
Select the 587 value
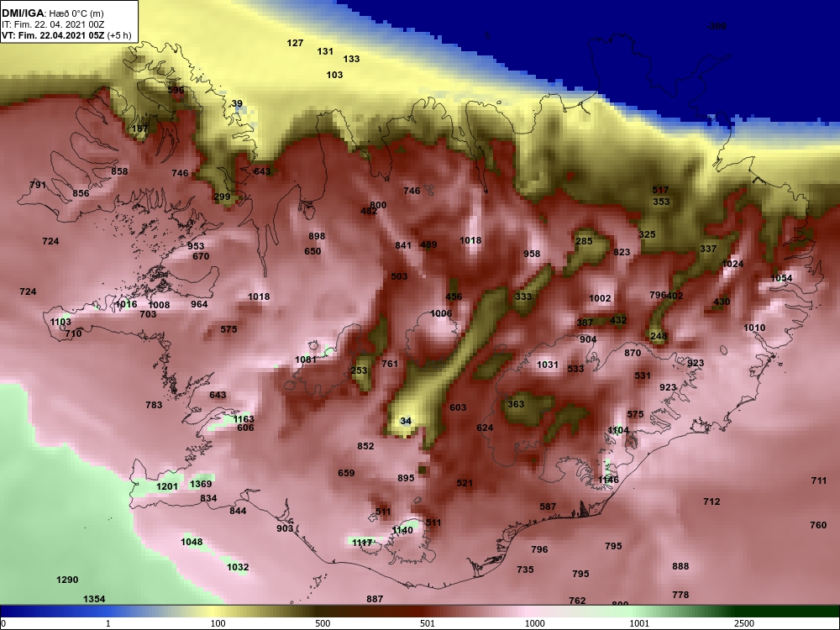[x=548, y=507]
